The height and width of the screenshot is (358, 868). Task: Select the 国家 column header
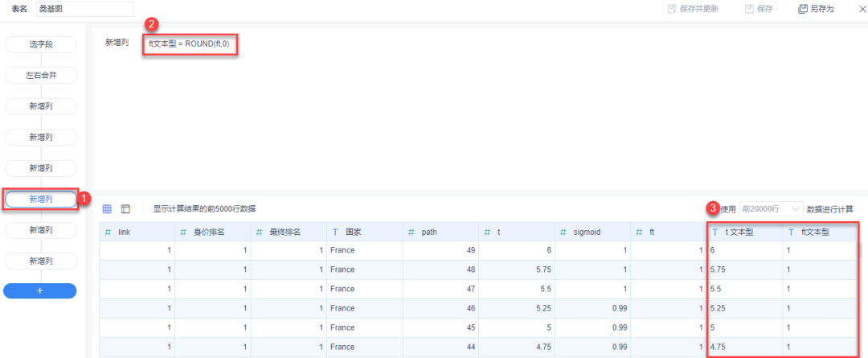[x=365, y=232]
